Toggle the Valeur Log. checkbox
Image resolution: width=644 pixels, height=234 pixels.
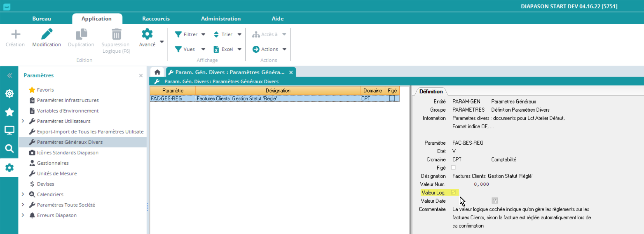pyautogui.click(x=453, y=193)
